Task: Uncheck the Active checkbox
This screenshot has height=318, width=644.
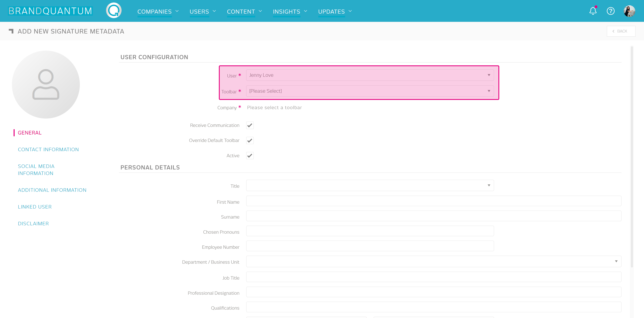Action: click(250, 156)
